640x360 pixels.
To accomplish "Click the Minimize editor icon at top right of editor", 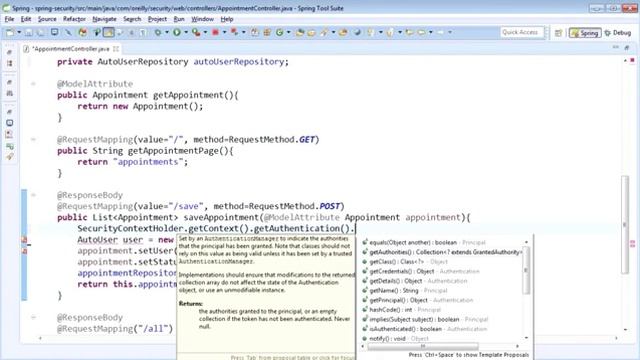I will point(616,48).
